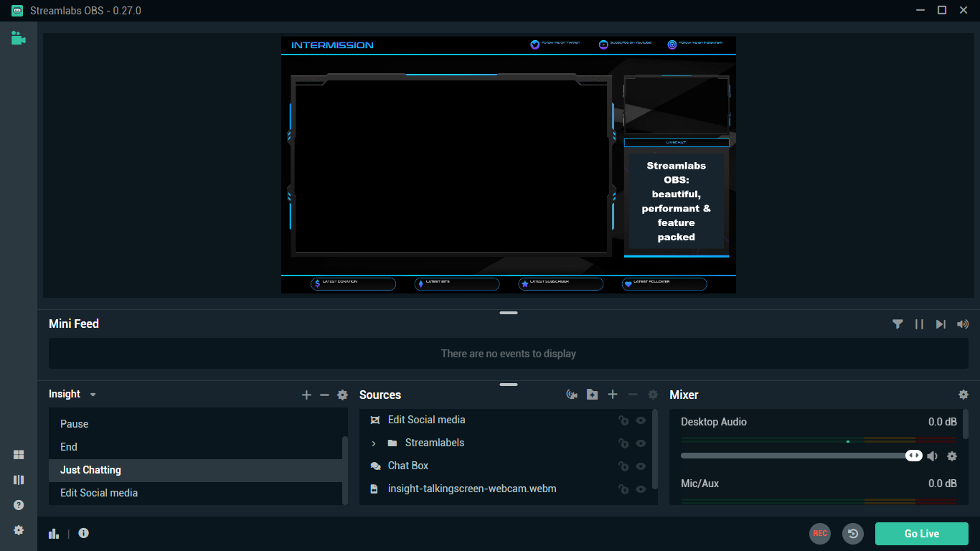The height and width of the screenshot is (551, 980).
Task: Click the Desktop Audio level meter
Action: click(x=819, y=440)
